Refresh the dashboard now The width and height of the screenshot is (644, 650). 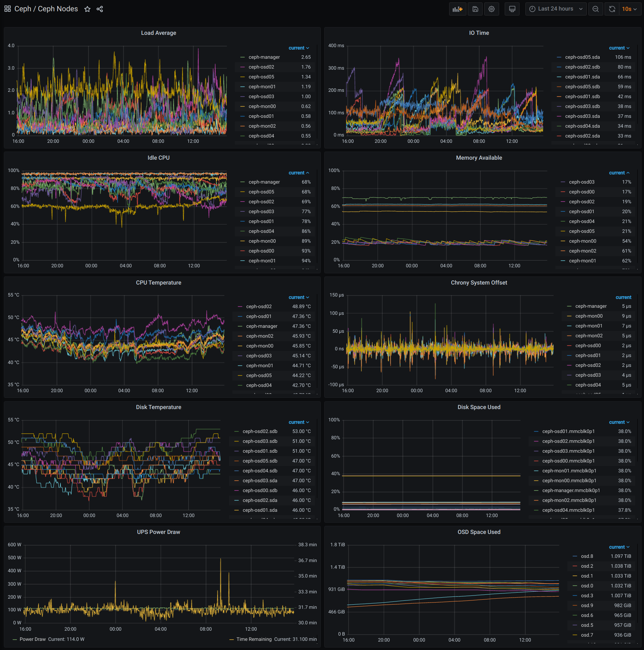612,9
